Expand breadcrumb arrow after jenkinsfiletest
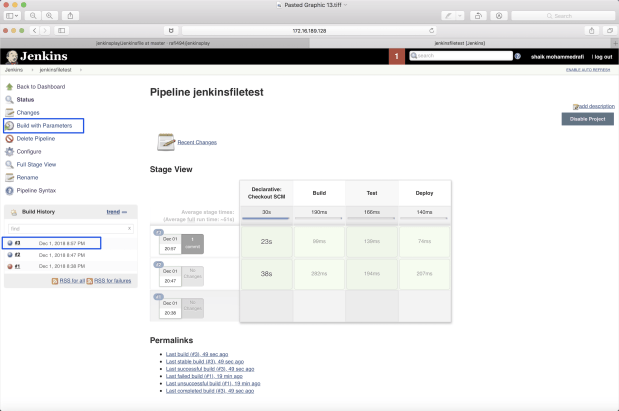The height and width of the screenshot is (411, 619). [x=81, y=70]
